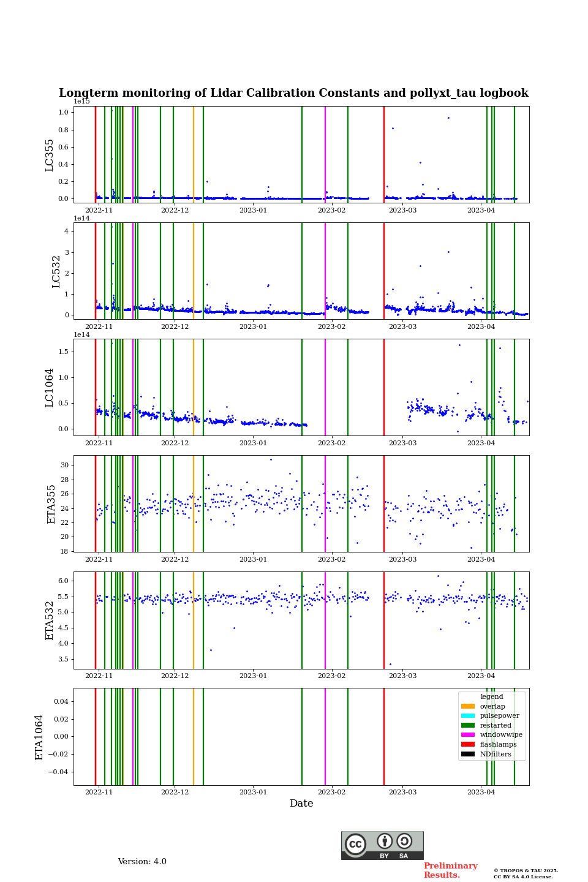Click the '3.5' tick on ETA532 axis
Image resolution: width=588 pixels, height=882 pixels.
coord(63,659)
